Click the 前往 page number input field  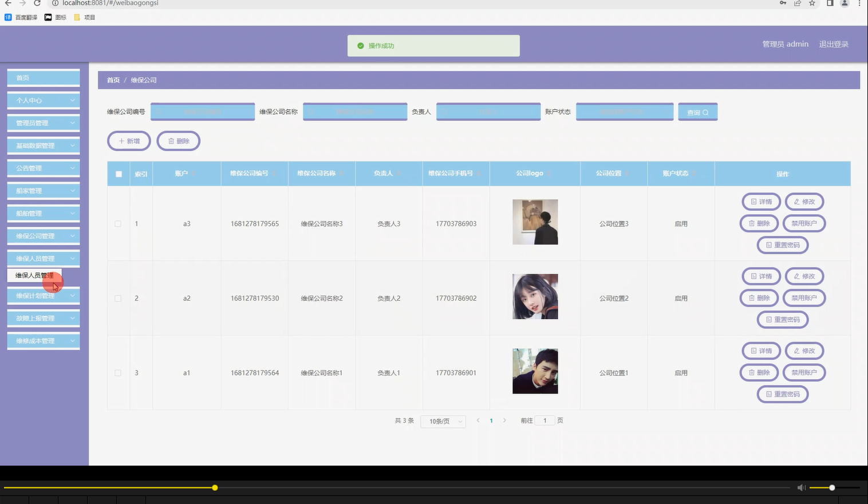click(545, 420)
